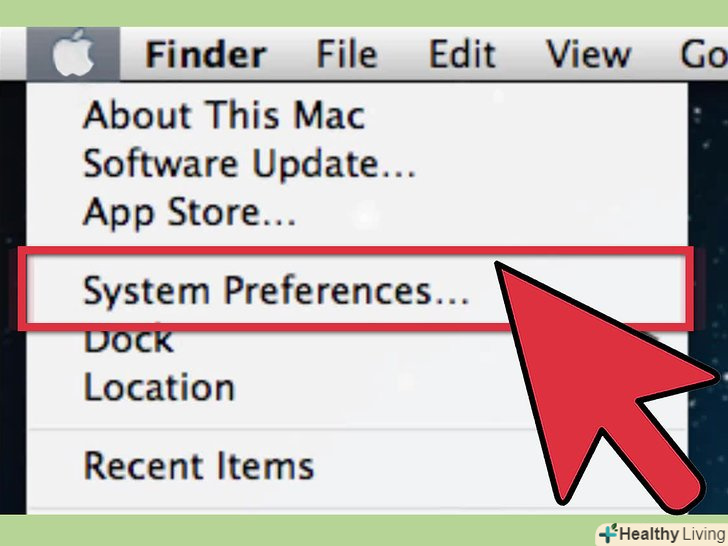The image size is (728, 546).
Task: Open the Edit menu
Action: pos(462,54)
